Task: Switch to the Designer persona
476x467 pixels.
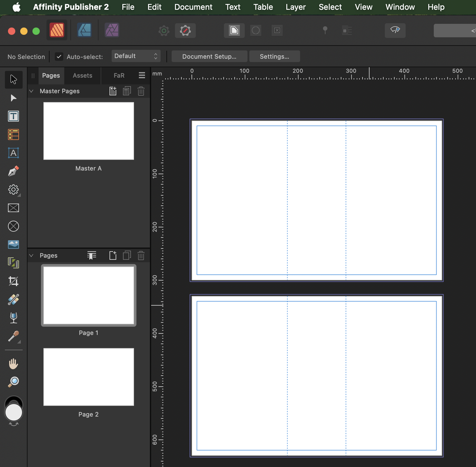Action: pos(84,30)
